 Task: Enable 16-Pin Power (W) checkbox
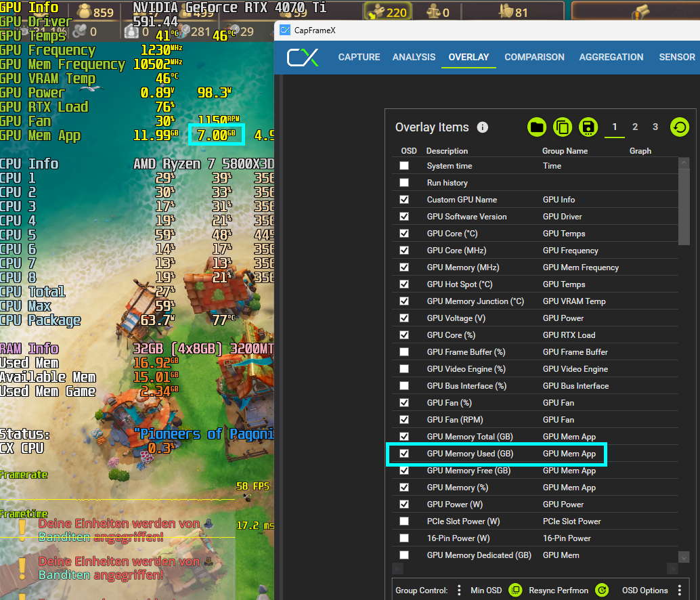[404, 538]
